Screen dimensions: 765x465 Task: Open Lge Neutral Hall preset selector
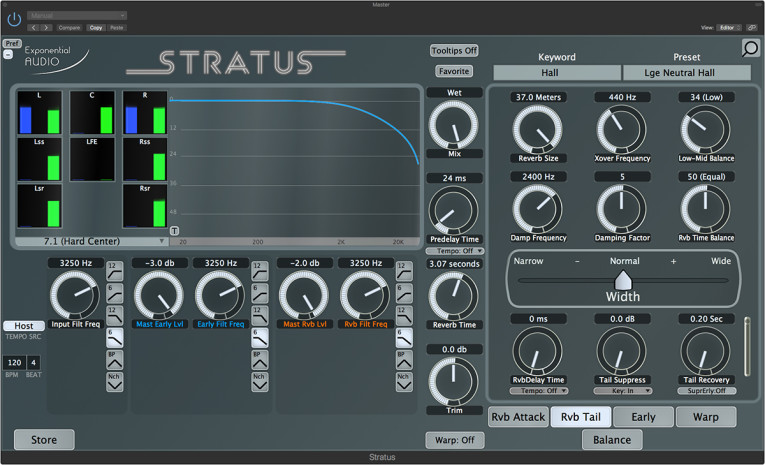687,73
